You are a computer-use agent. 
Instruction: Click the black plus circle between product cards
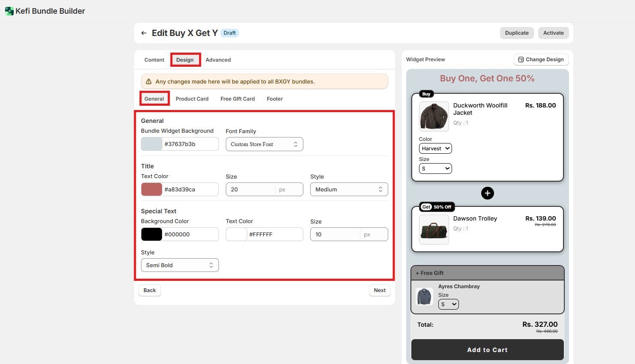[487, 193]
